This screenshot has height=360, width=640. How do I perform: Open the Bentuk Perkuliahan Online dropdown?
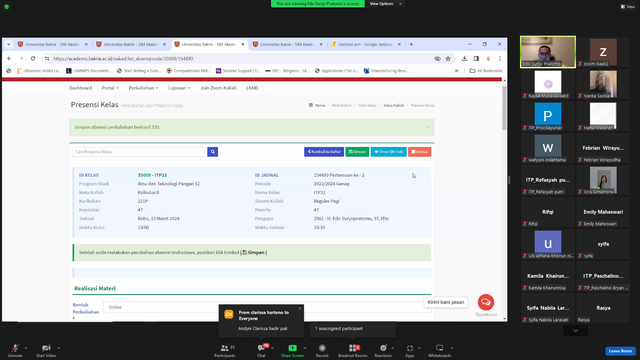(x=267, y=307)
